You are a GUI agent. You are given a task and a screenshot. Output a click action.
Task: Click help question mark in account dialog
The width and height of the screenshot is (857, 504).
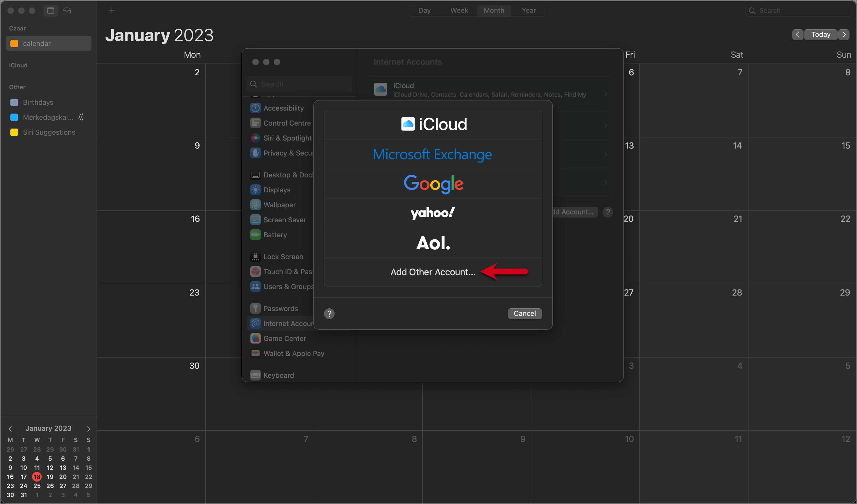(x=329, y=314)
